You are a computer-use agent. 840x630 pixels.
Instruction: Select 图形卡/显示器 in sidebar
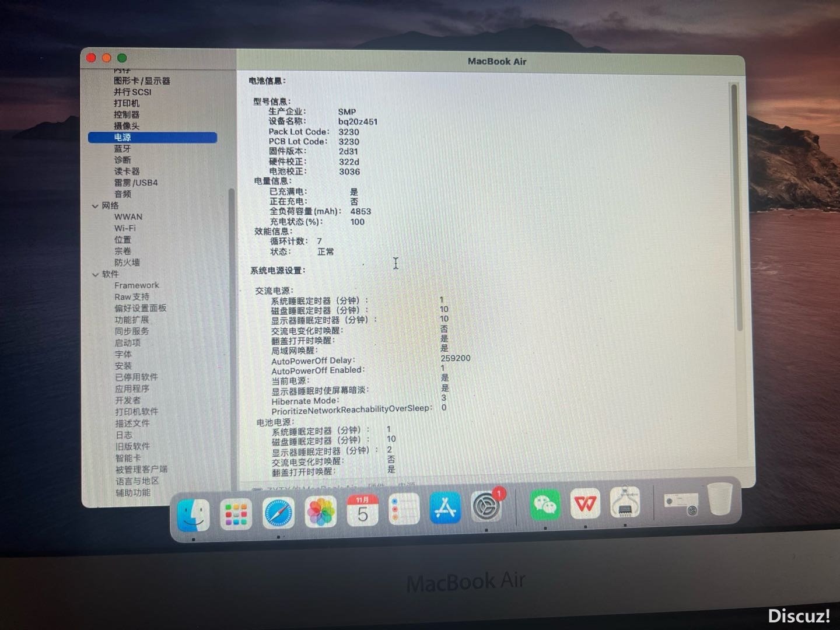point(142,80)
